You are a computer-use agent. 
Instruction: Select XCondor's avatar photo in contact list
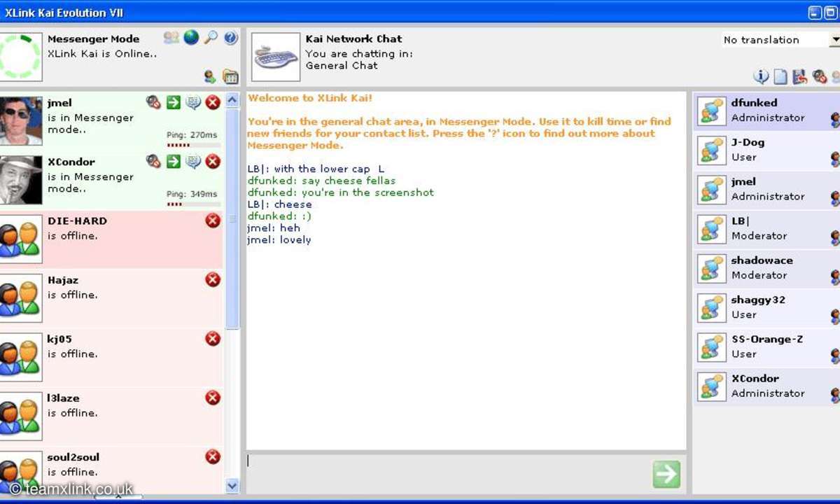21,179
